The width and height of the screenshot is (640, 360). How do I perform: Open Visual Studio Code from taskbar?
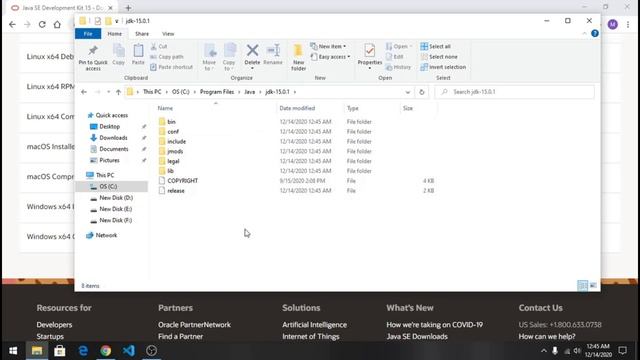129,351
